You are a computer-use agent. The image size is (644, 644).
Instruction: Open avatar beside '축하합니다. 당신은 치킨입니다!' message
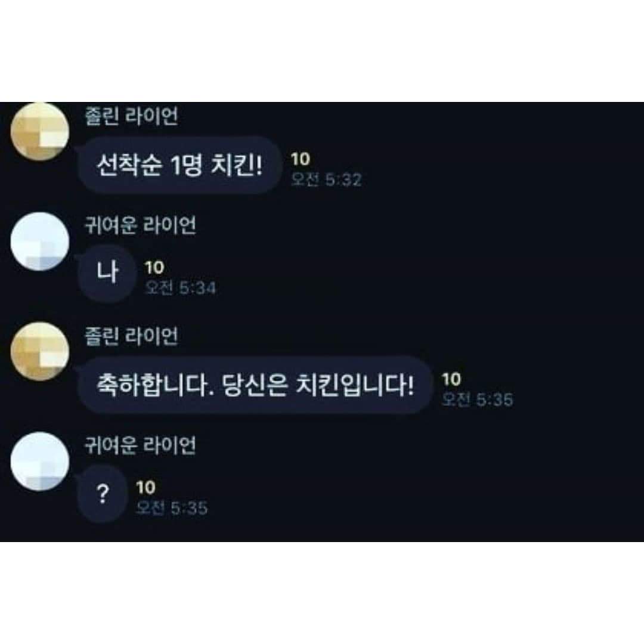pyautogui.click(x=40, y=352)
